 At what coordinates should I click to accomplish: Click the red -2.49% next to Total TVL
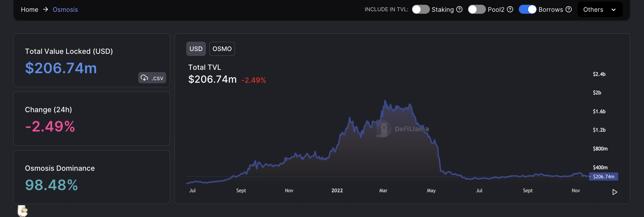(x=254, y=80)
